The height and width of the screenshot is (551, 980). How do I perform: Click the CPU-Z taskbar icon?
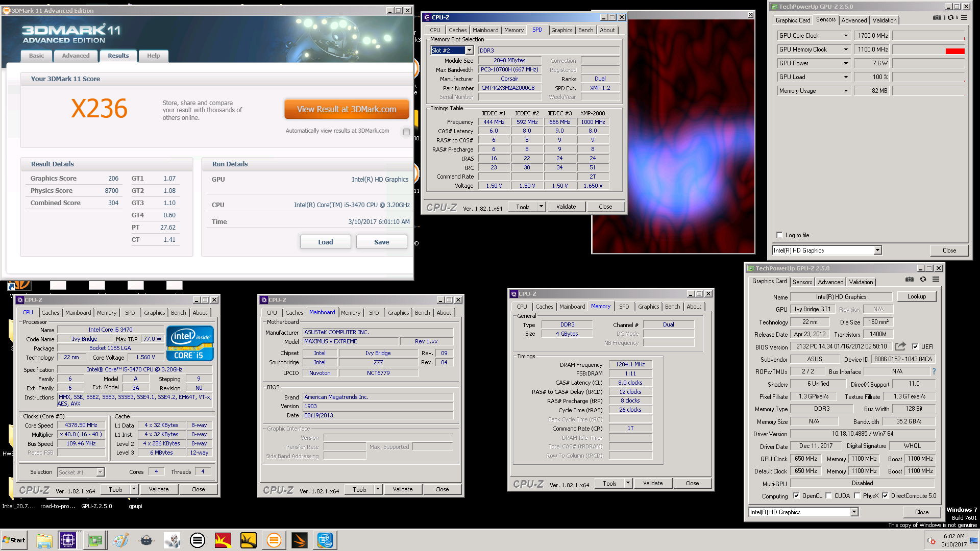(67, 540)
